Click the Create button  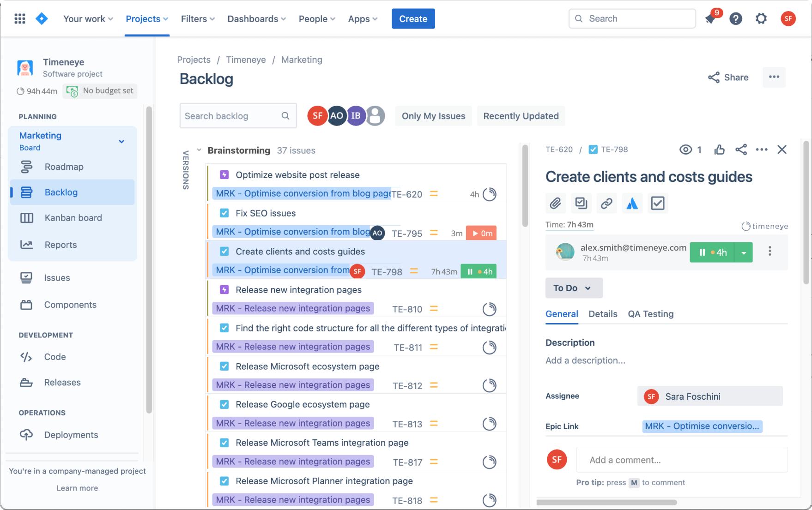[413, 18]
